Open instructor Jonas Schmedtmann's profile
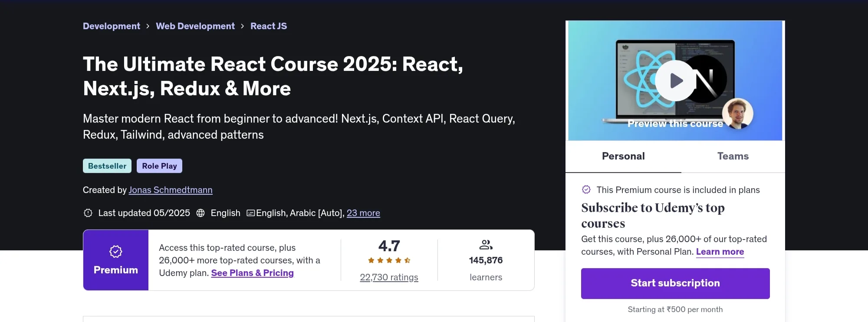Screen dimensions: 868x322 coord(171,190)
